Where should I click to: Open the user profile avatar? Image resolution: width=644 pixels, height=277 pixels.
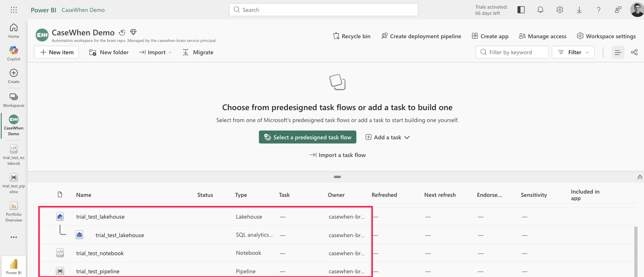[x=637, y=10]
